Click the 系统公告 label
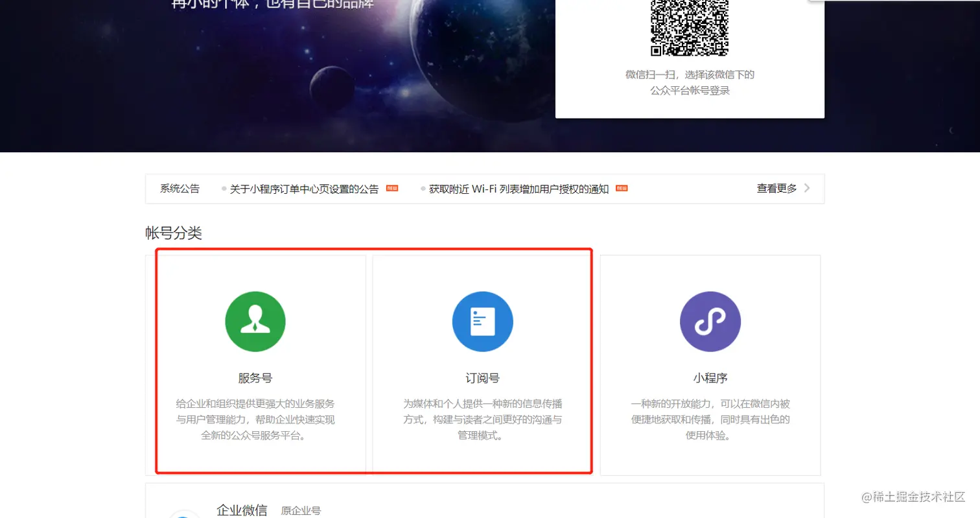This screenshot has height=518, width=980. tap(180, 189)
